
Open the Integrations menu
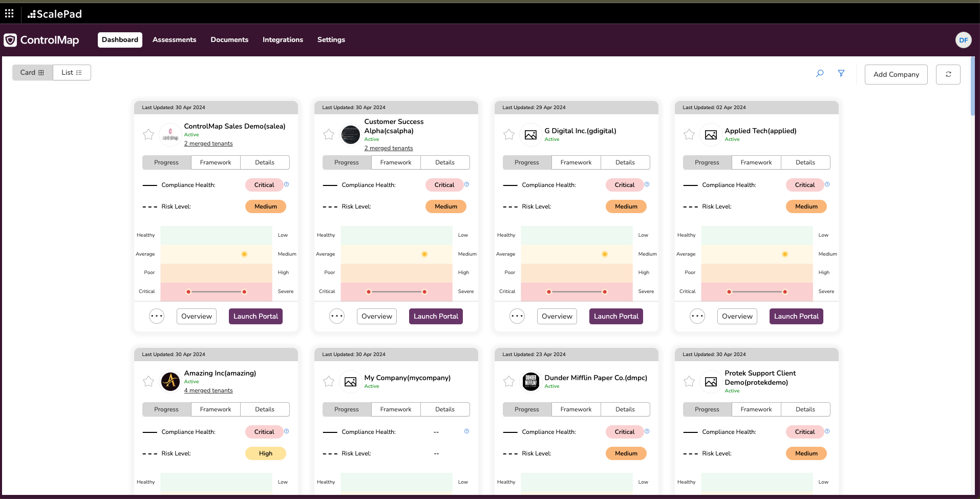[x=283, y=39]
